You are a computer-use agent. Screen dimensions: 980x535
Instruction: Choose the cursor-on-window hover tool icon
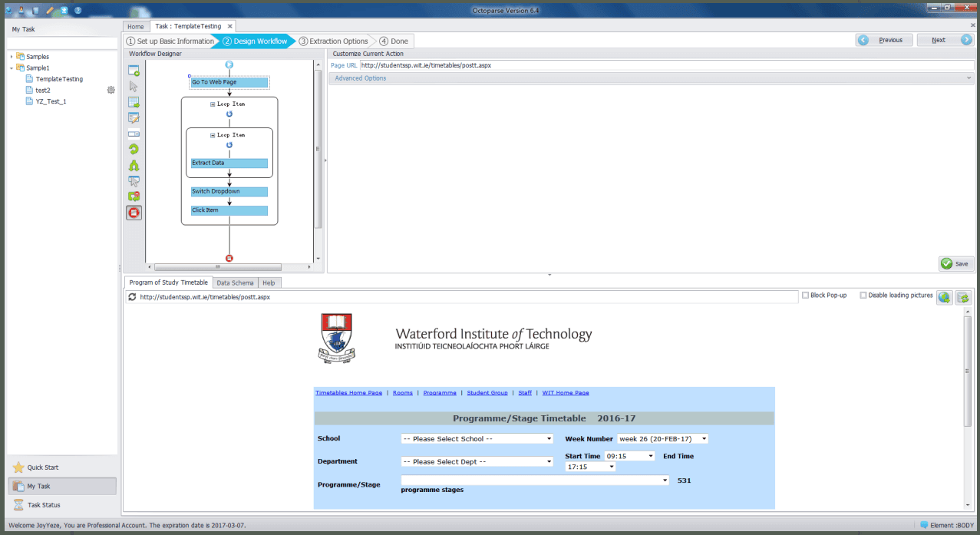[134, 181]
